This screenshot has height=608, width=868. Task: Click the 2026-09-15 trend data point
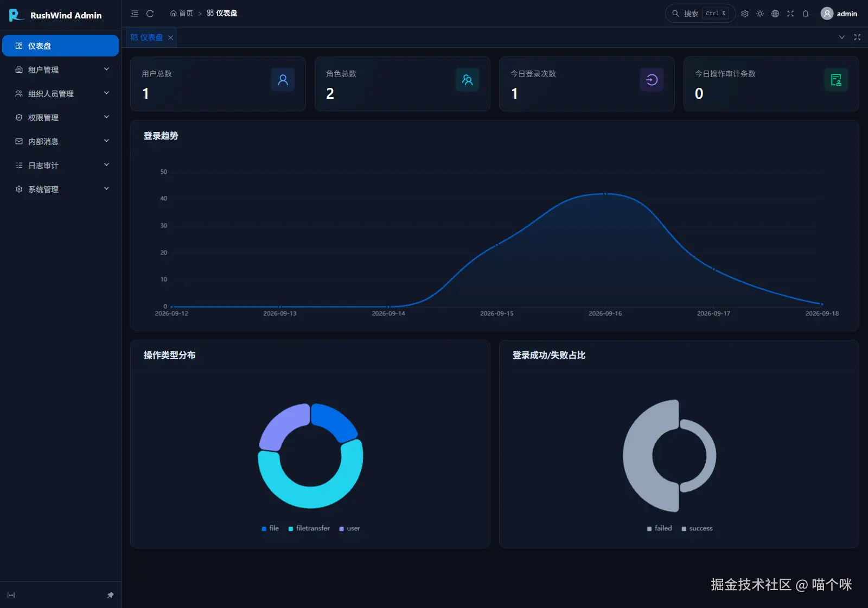tap(497, 245)
